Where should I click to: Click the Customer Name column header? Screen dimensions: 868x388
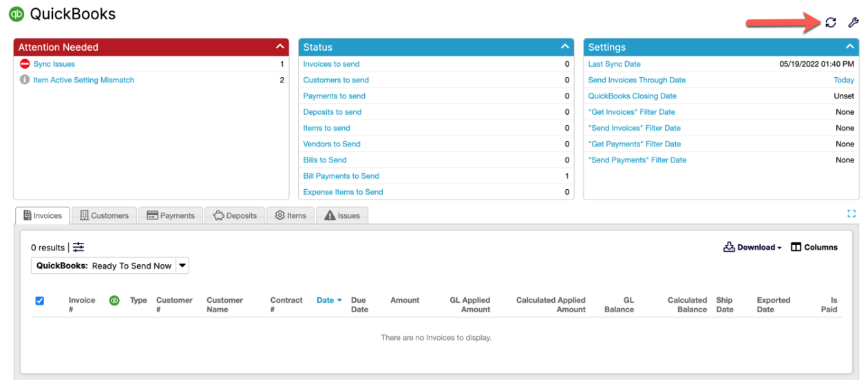224,305
